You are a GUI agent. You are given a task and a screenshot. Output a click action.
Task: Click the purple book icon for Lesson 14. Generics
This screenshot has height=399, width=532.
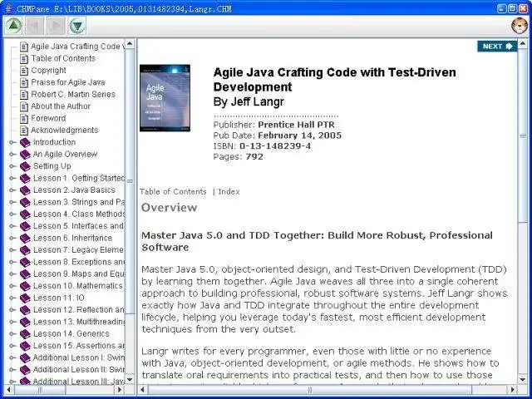pyautogui.click(x=25, y=334)
